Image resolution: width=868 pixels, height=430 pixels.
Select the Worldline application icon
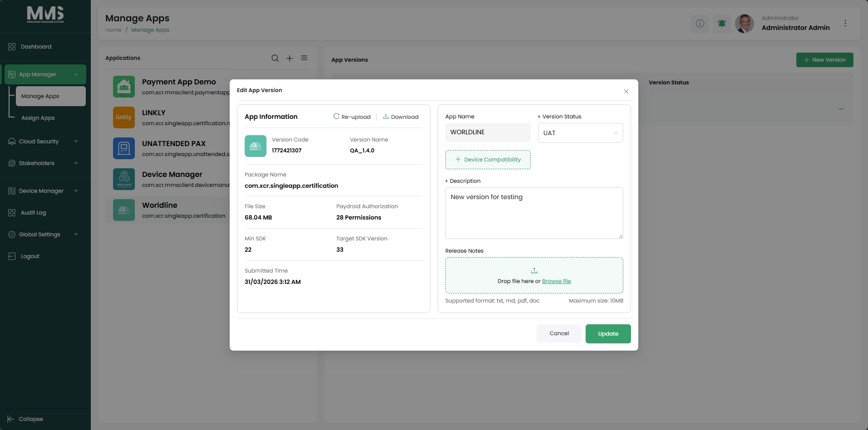(124, 210)
